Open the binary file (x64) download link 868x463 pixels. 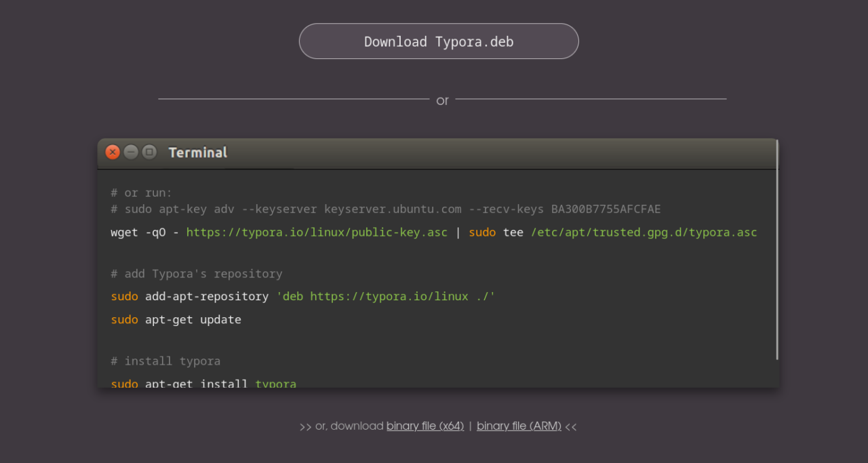pyautogui.click(x=425, y=426)
